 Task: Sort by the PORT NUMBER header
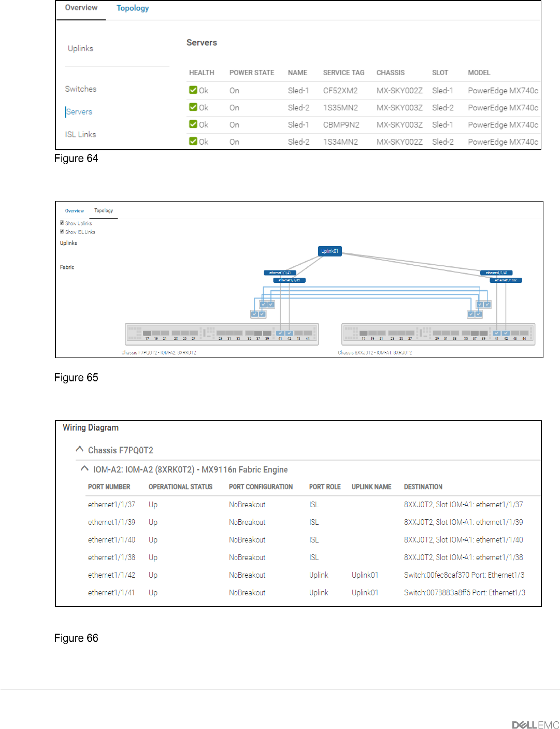(x=109, y=487)
